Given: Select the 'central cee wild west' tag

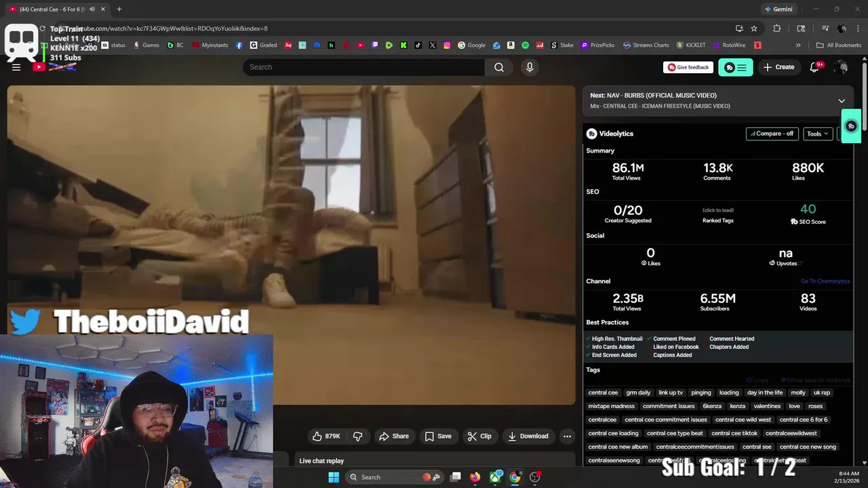Looking at the screenshot, I should [743, 420].
